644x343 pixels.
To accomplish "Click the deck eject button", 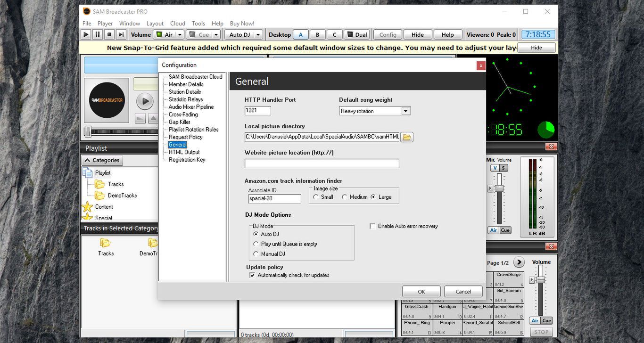I will [x=153, y=118].
